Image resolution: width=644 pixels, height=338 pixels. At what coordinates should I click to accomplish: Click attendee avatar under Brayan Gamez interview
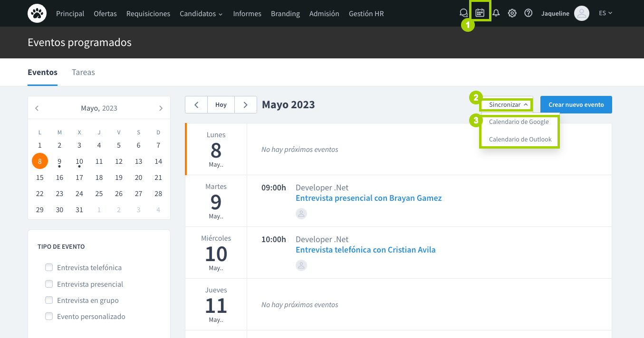pyautogui.click(x=301, y=214)
